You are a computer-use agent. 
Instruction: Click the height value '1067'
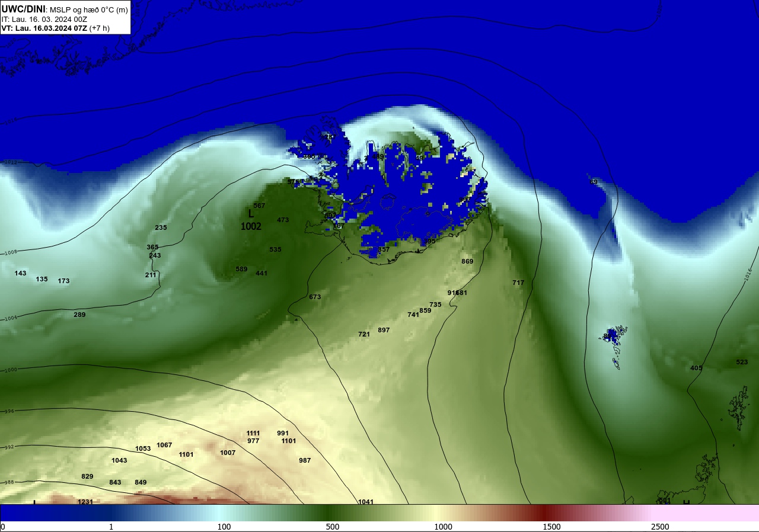(x=164, y=445)
